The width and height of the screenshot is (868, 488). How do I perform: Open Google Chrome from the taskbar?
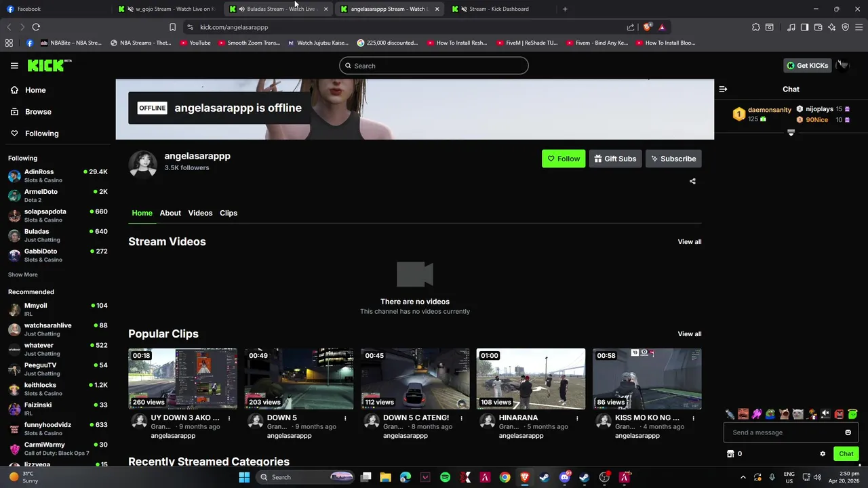tap(505, 477)
